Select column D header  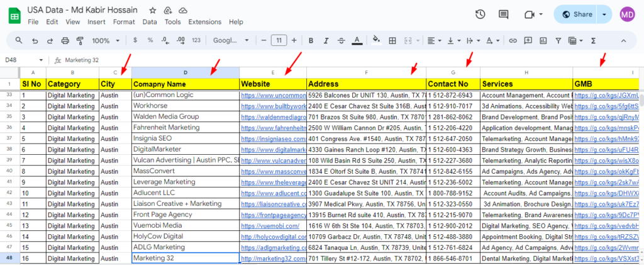point(186,73)
